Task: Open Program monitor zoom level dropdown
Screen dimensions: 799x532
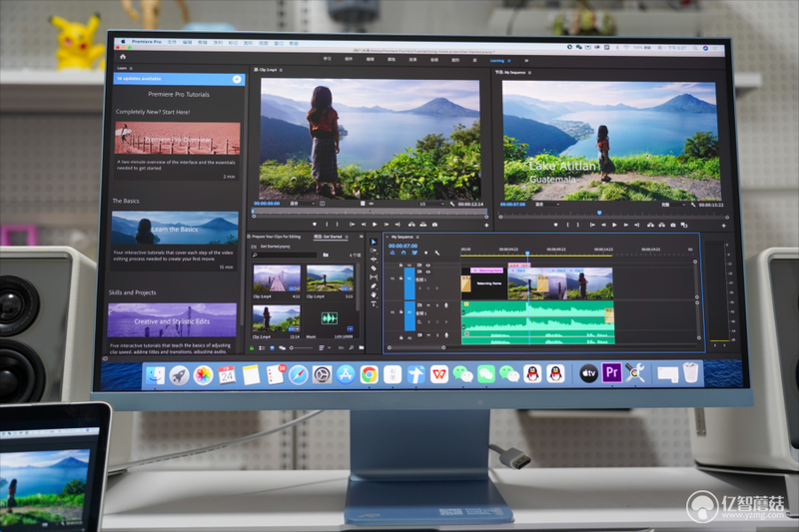Action: click(546, 205)
